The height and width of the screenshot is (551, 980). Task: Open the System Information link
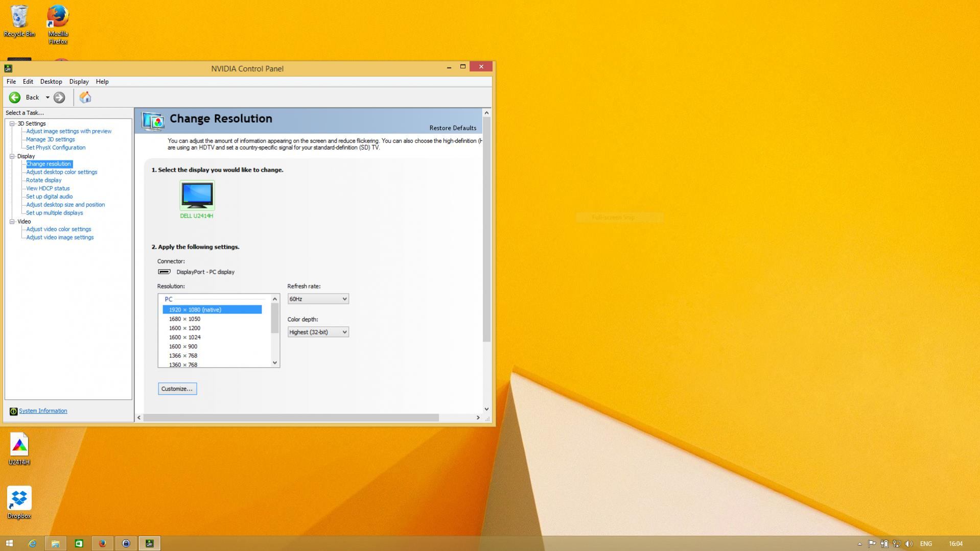pos(43,411)
